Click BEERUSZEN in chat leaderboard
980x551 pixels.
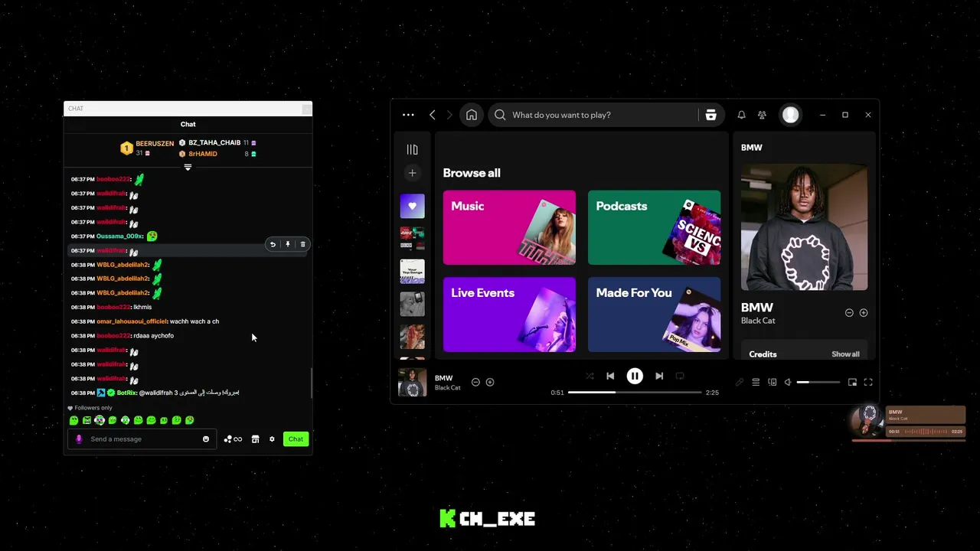tap(155, 144)
